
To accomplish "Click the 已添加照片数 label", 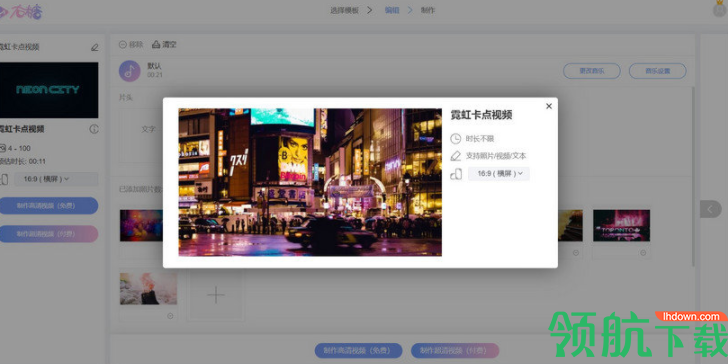I will pyautogui.click(x=141, y=188).
